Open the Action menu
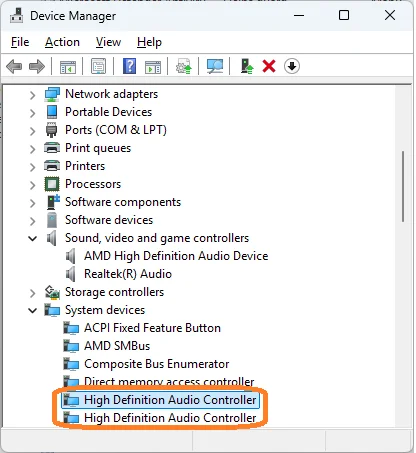The width and height of the screenshot is (416, 453). 62,42
